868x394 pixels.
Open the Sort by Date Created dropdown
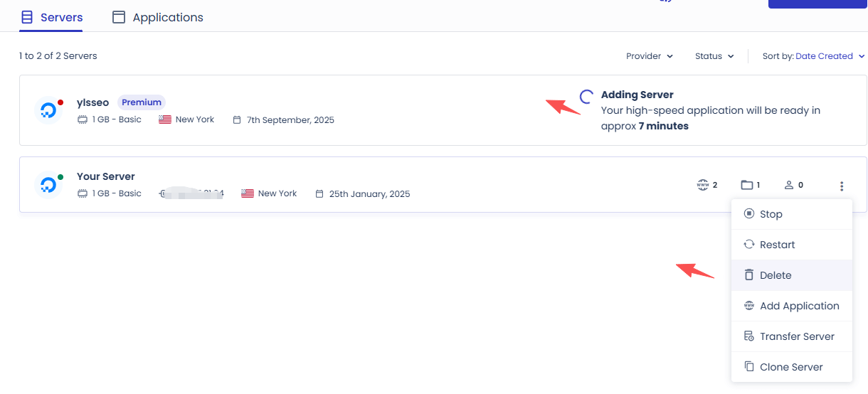(x=813, y=56)
